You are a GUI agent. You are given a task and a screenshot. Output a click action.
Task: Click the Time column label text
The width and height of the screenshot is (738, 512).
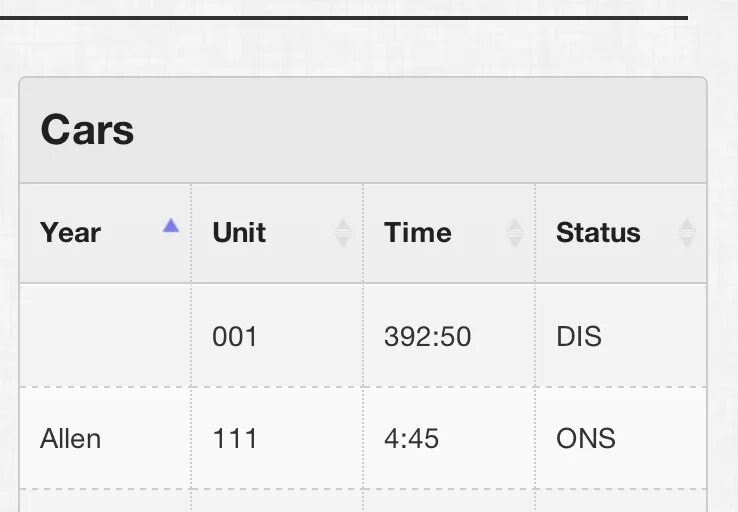[417, 233]
